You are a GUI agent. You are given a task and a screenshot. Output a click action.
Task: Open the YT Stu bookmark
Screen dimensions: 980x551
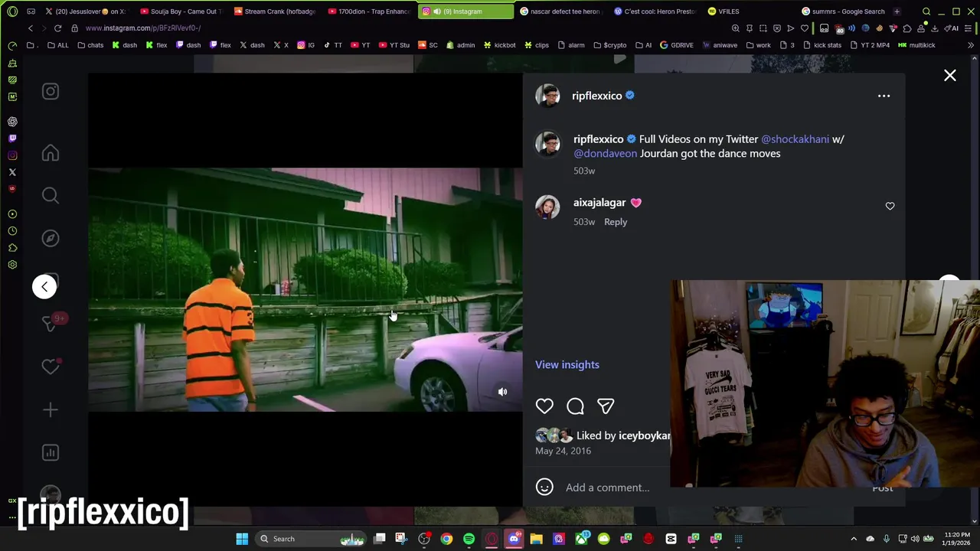[x=394, y=45]
